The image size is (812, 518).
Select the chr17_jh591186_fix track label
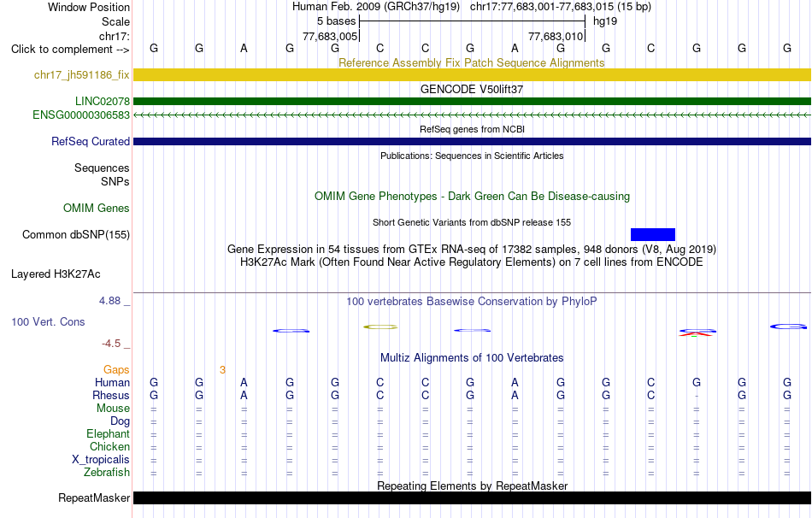(82, 74)
